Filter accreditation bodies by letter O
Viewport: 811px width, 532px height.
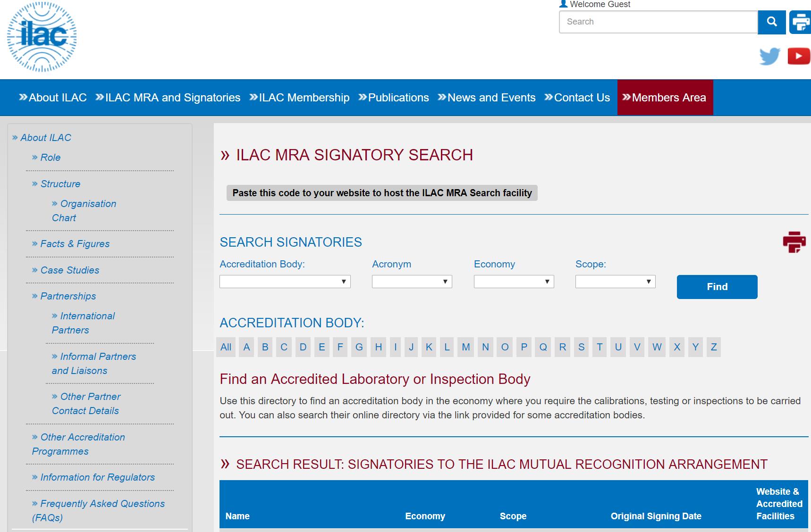tap(505, 347)
